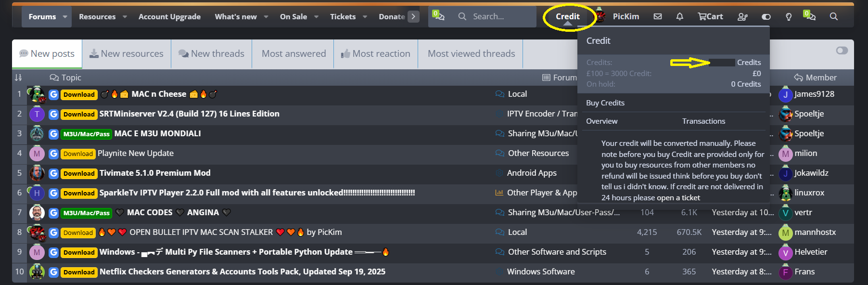Image resolution: width=868 pixels, height=285 pixels.
Task: Open the Tivimate 5.1.0 Premium Mod thread
Action: coord(154,173)
